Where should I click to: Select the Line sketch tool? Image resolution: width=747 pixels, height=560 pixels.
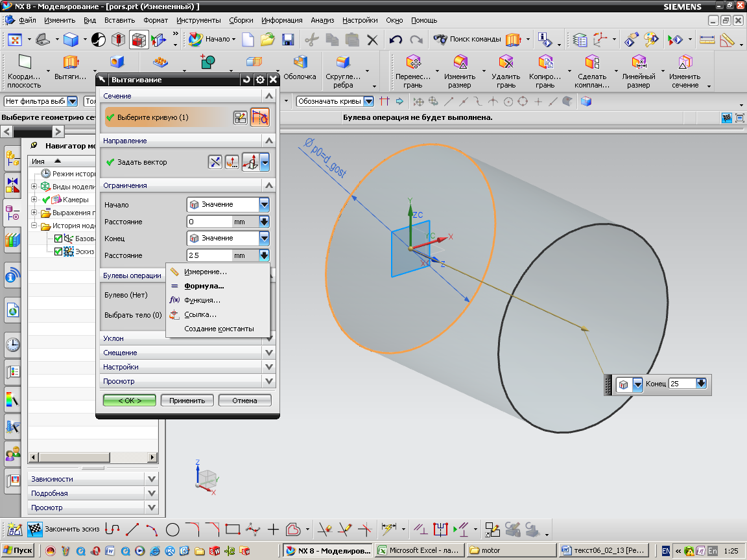point(132,529)
